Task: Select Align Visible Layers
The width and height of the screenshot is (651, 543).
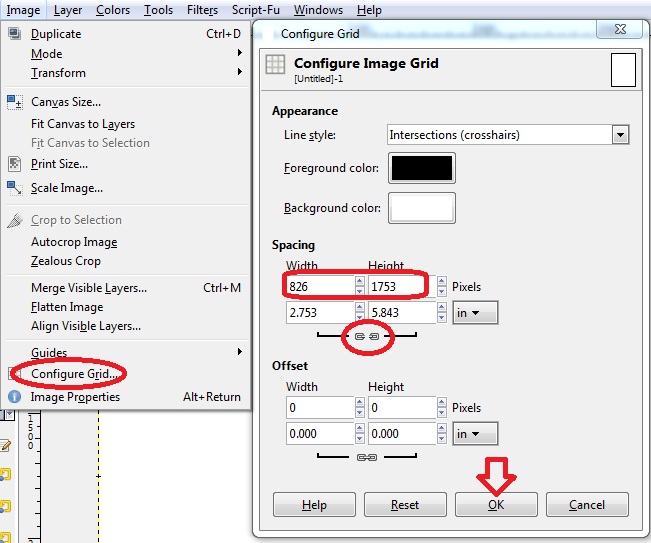Action: [x=86, y=326]
